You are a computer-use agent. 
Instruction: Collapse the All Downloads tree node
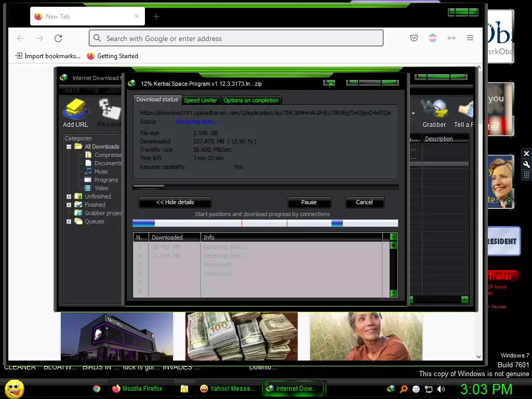69,147
